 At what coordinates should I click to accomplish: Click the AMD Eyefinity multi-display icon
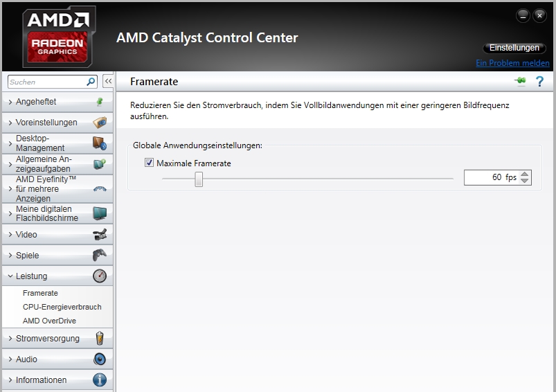100,188
